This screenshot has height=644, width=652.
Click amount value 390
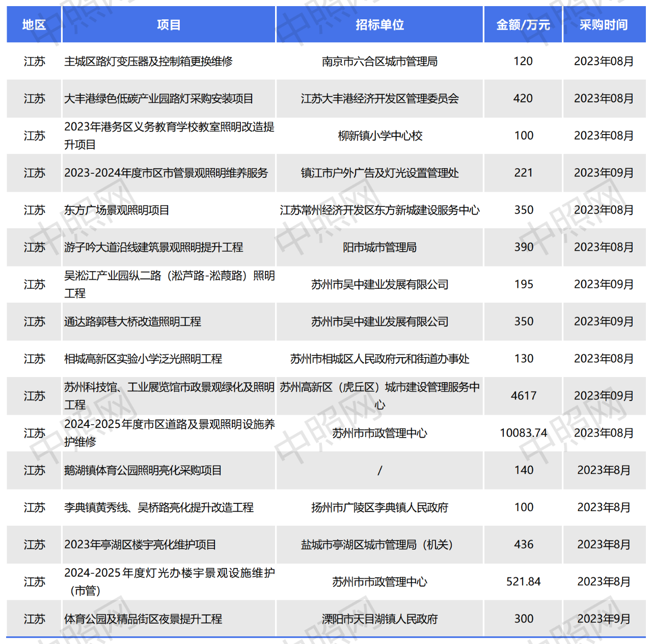tap(524, 247)
